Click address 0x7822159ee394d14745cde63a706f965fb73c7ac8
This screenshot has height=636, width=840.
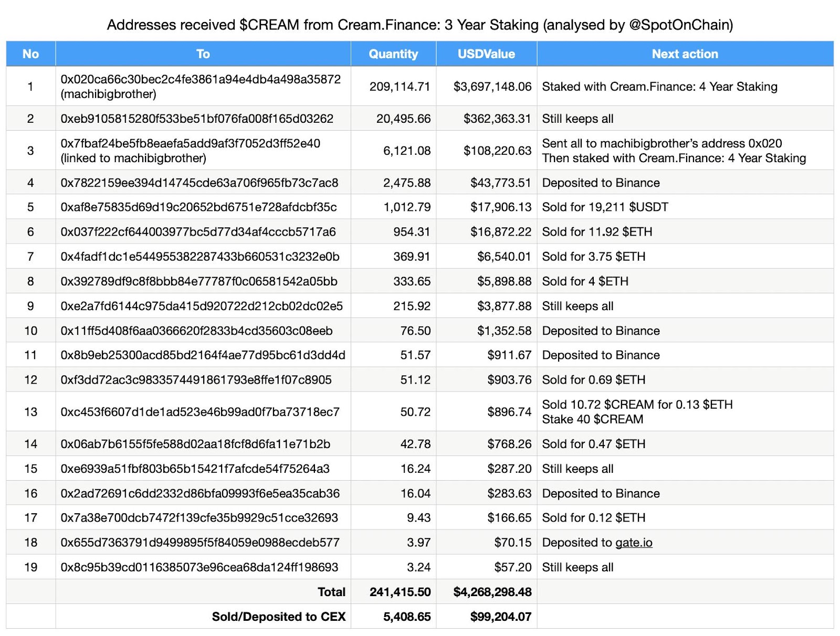[199, 183]
